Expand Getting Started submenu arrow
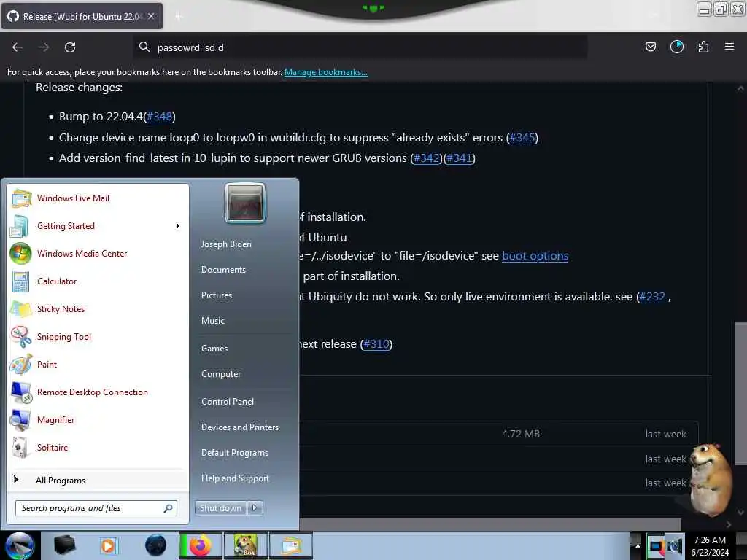This screenshot has width=747, height=560. tap(178, 226)
